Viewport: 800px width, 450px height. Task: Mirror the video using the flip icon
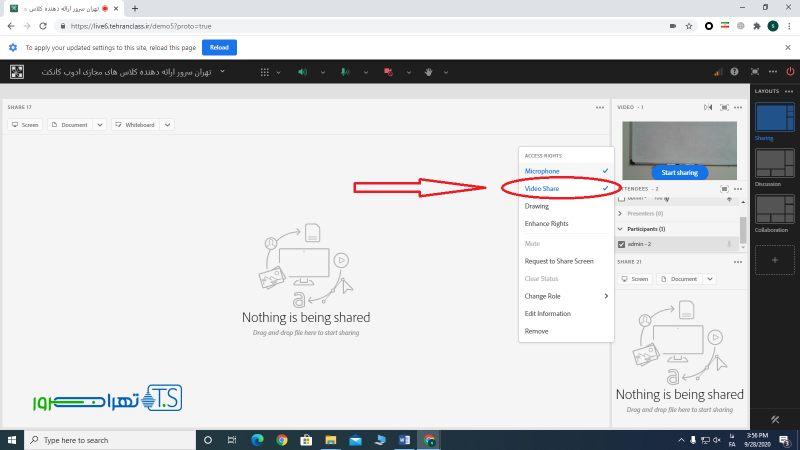pos(709,107)
